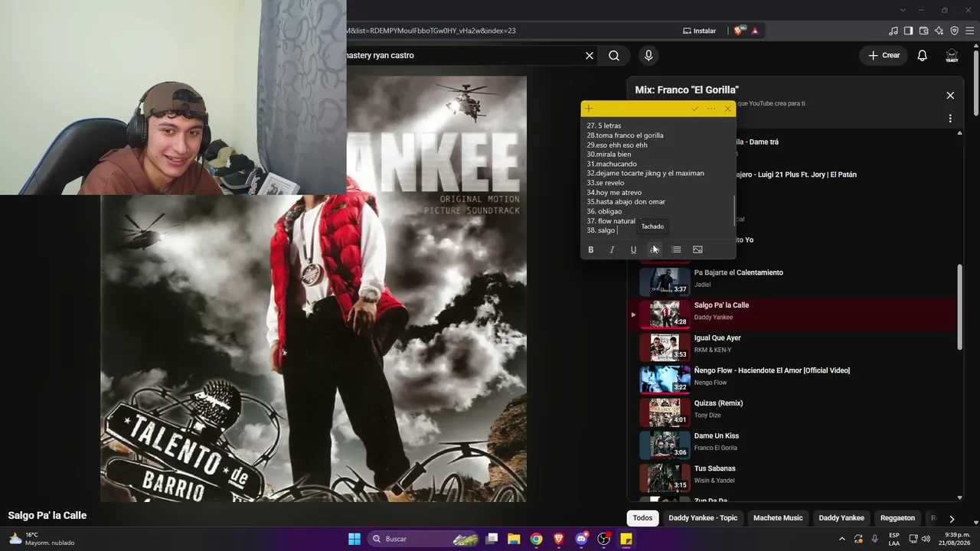Click the note line '35.hasta abajo don omar'
Image resolution: width=980 pixels, height=551 pixels.
coord(626,202)
